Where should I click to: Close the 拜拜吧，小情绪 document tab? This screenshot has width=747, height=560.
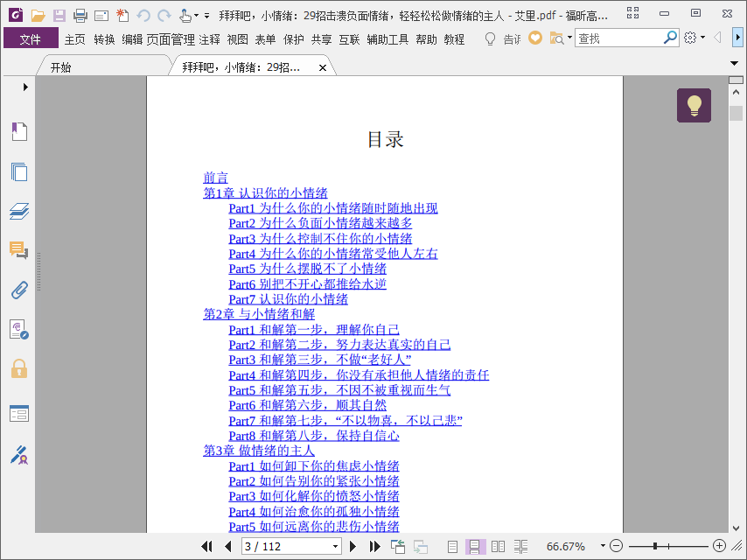pos(323,67)
